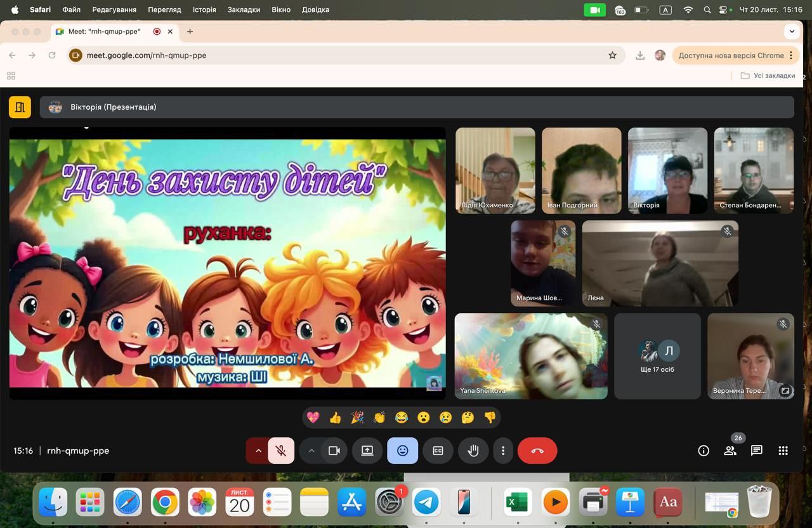Screen dimensions: 812x528
Task: Open the three-dot more options menu
Action: pyautogui.click(x=503, y=451)
